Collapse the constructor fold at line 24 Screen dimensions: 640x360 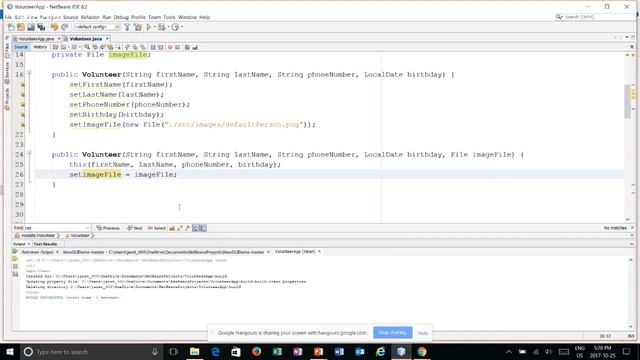[x=29, y=153]
